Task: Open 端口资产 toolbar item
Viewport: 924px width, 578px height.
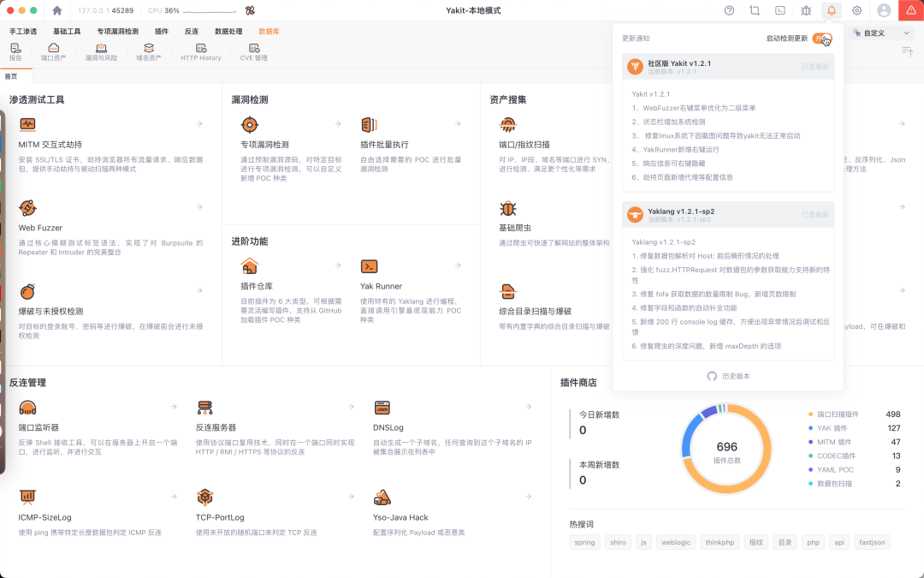Action: pos(54,51)
